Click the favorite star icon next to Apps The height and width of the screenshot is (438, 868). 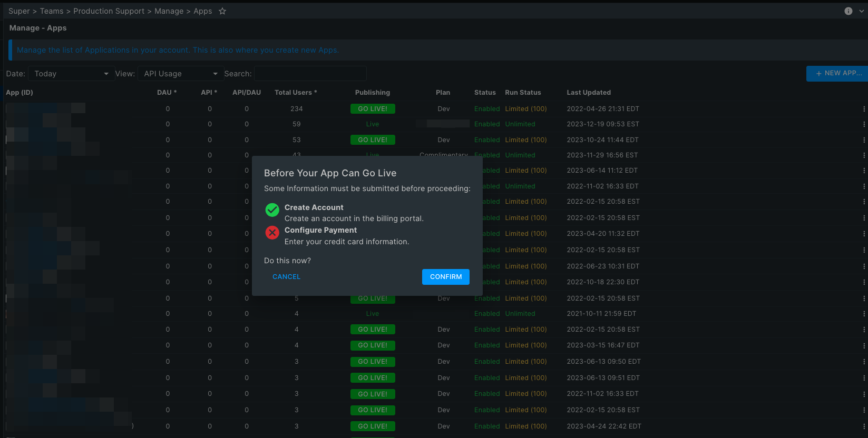point(222,11)
